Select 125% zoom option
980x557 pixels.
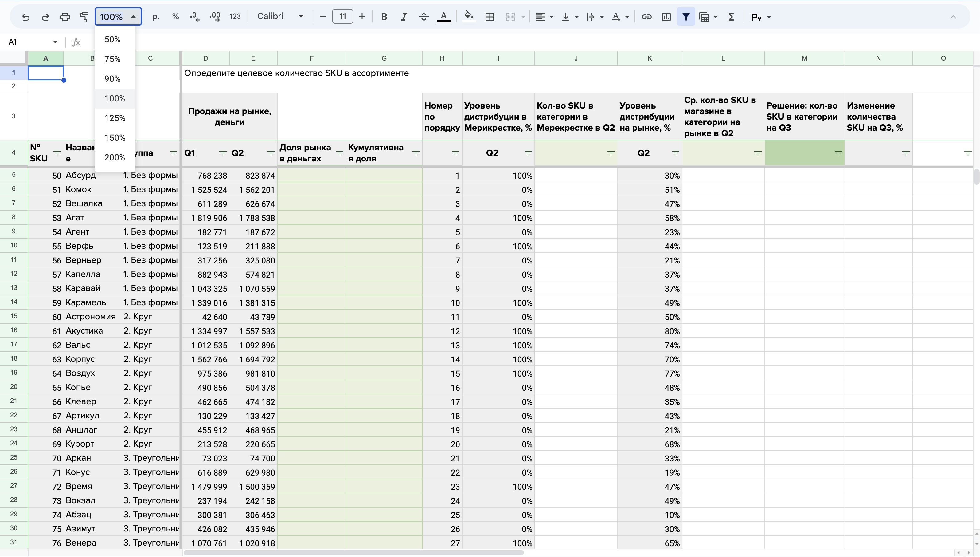[x=115, y=118]
